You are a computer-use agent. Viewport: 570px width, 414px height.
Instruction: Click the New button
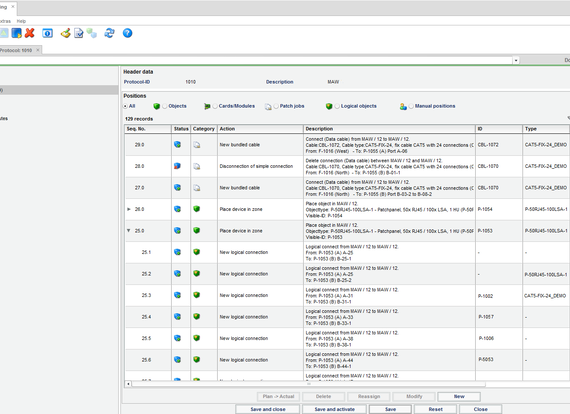459,397
